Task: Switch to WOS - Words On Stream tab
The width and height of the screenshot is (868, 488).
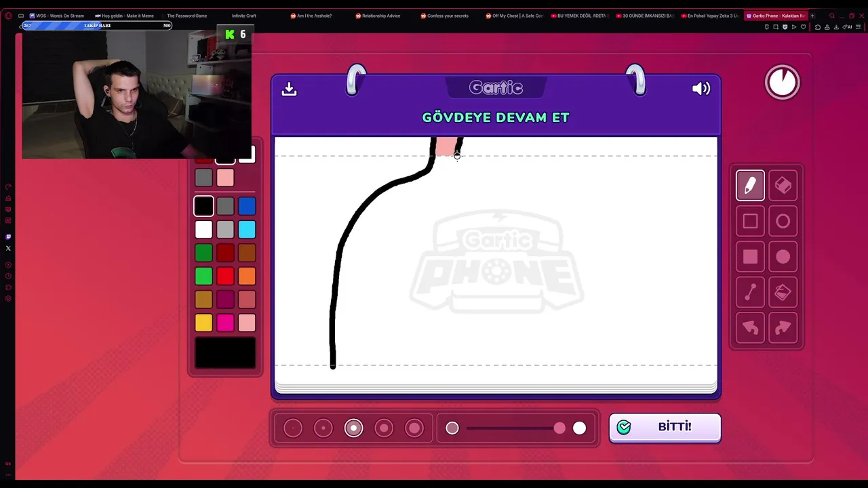Action: click(57, 16)
